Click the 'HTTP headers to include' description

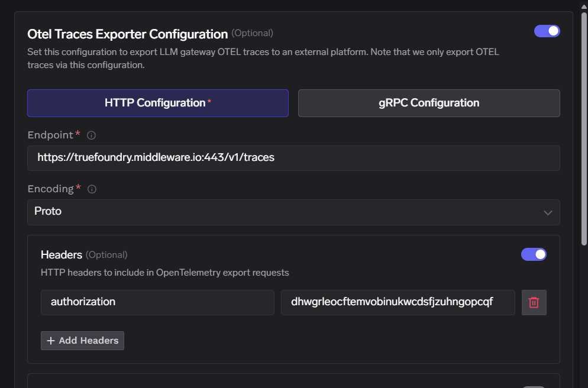pyautogui.click(x=164, y=273)
